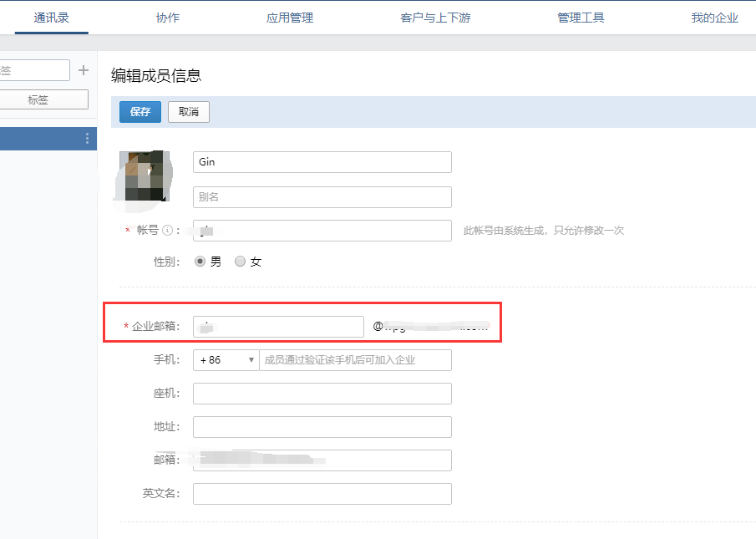The image size is (756, 539).
Task: Click the 座机 landline input field
Action: click(322, 394)
